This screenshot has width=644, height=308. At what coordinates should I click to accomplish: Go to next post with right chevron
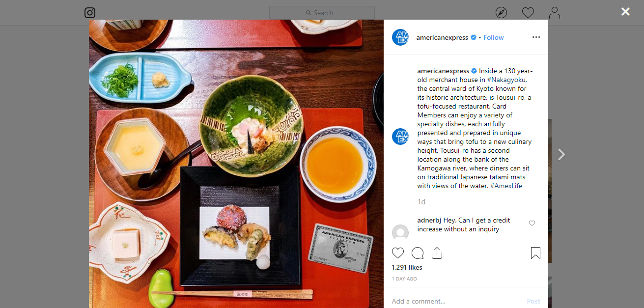click(x=561, y=154)
